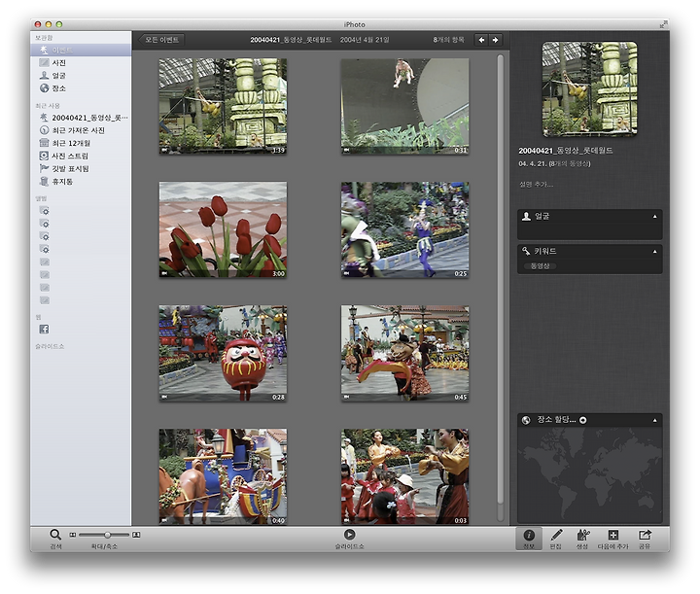Click the 장소 할당 place field
Viewport: 700px width, 594px height.
pos(556,420)
